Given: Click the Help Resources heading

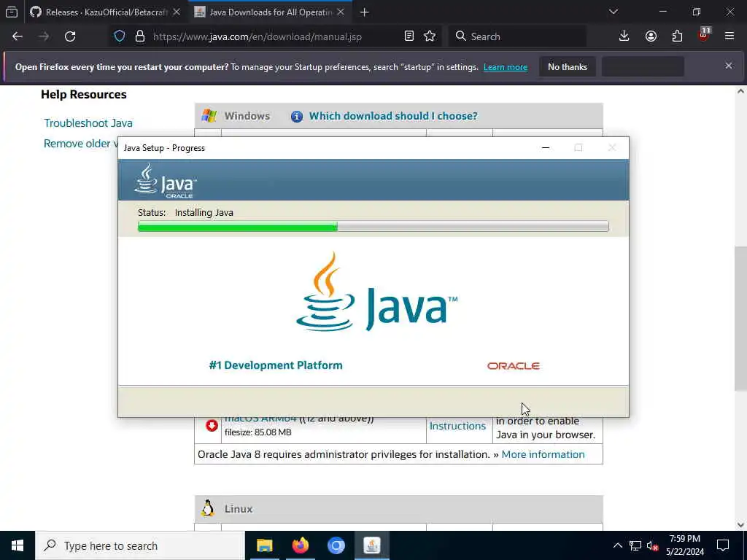Looking at the screenshot, I should pos(84,95).
